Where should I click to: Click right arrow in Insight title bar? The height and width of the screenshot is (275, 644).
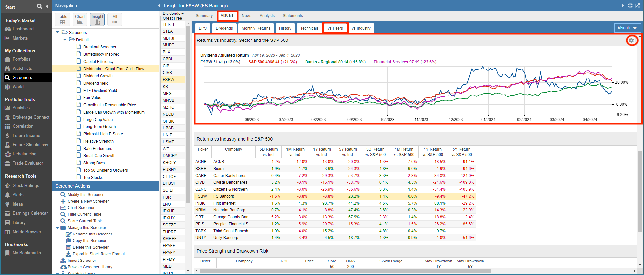pyautogui.click(x=623, y=6)
